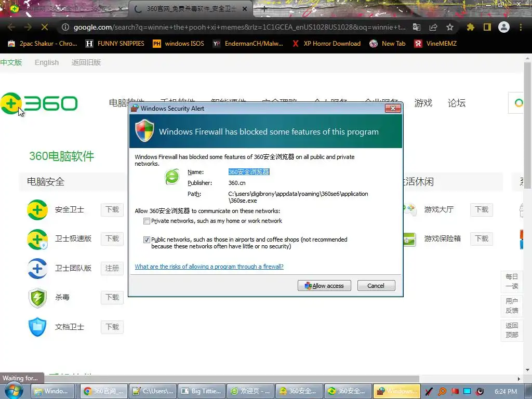The width and height of the screenshot is (532, 399).
Task: Click the 卫士团队版 product icon
Action: (x=37, y=269)
